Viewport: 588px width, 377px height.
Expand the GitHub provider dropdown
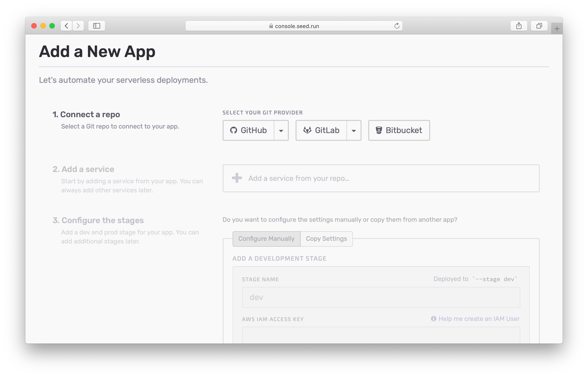pyautogui.click(x=281, y=131)
